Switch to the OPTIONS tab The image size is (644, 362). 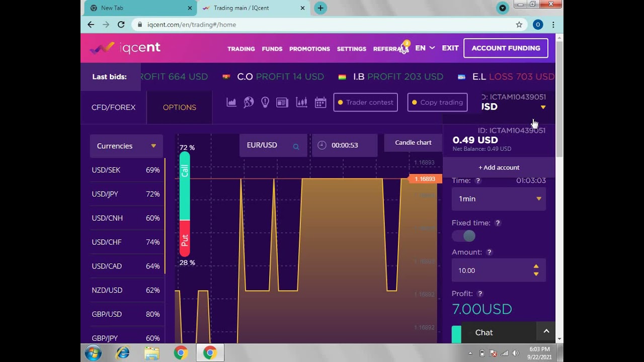pos(180,107)
